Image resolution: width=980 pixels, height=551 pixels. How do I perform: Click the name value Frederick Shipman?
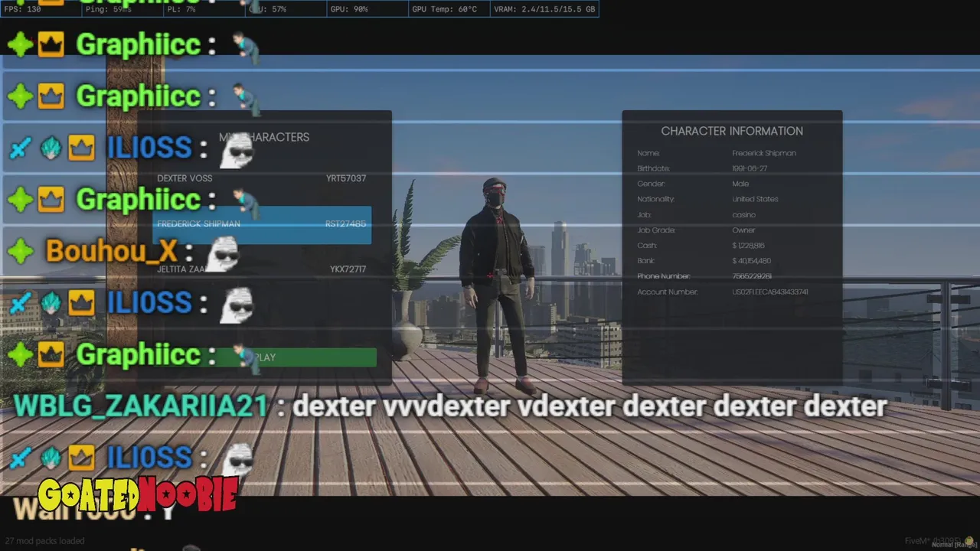tap(764, 153)
